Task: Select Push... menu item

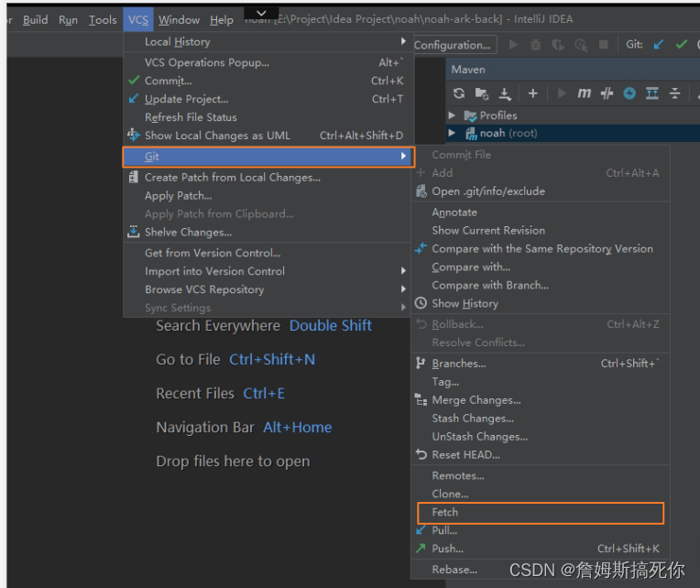Action: point(541,550)
